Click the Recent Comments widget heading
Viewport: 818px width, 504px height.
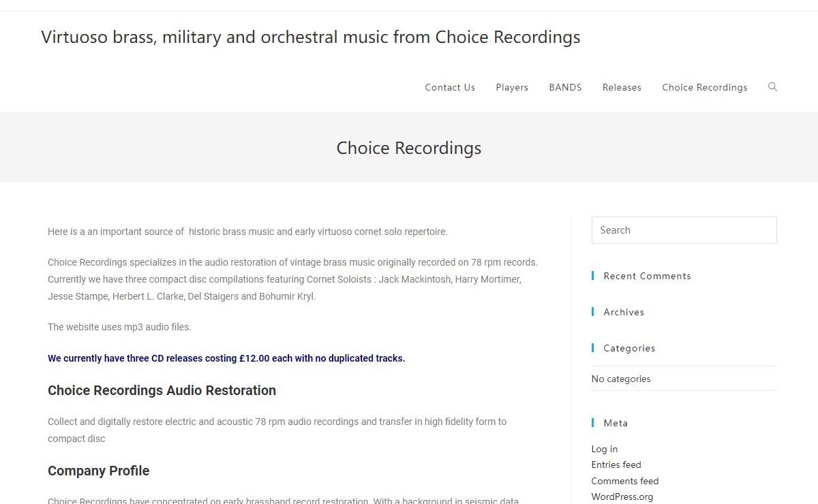pyautogui.click(x=647, y=276)
